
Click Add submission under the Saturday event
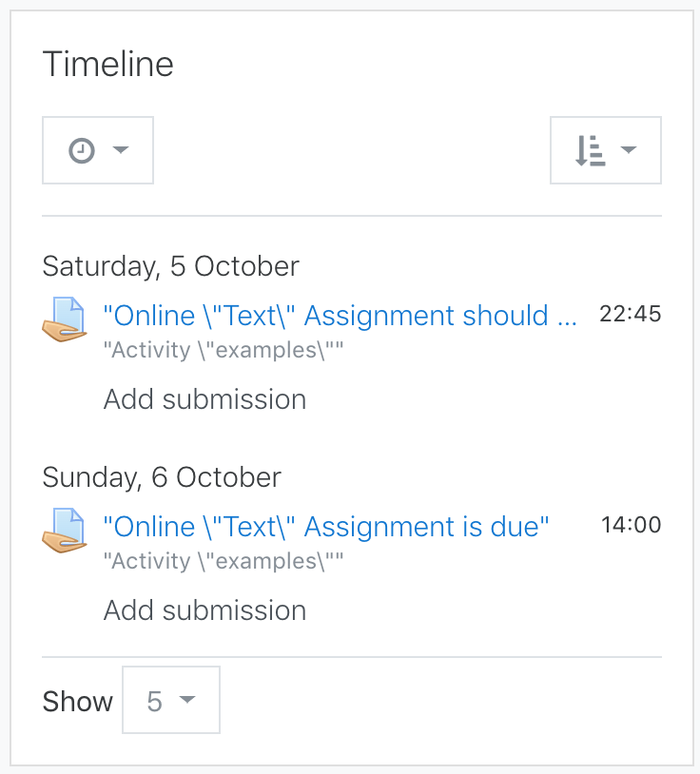[204, 398]
